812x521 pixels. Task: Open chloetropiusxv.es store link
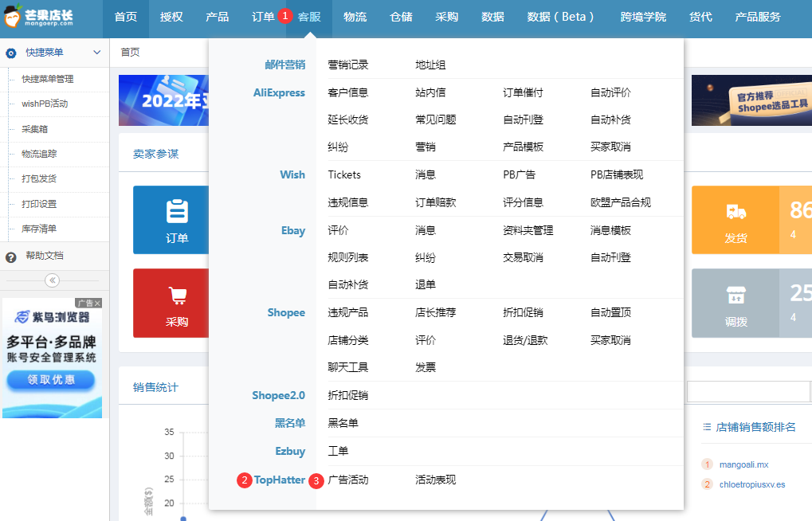click(752, 484)
